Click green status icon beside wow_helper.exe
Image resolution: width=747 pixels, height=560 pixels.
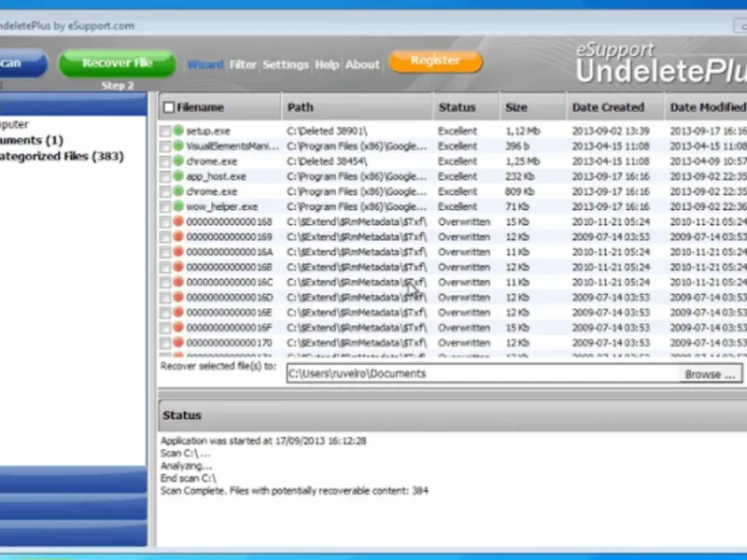[x=178, y=206]
